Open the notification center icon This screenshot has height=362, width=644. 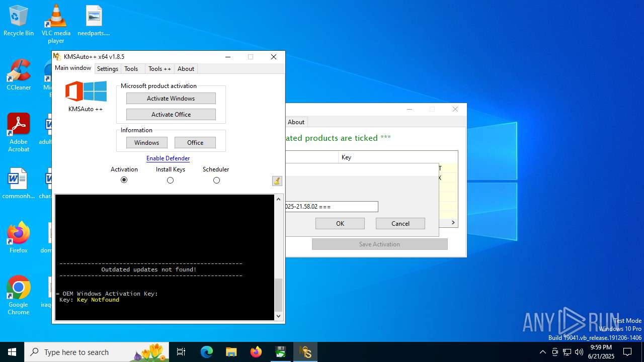(627, 352)
